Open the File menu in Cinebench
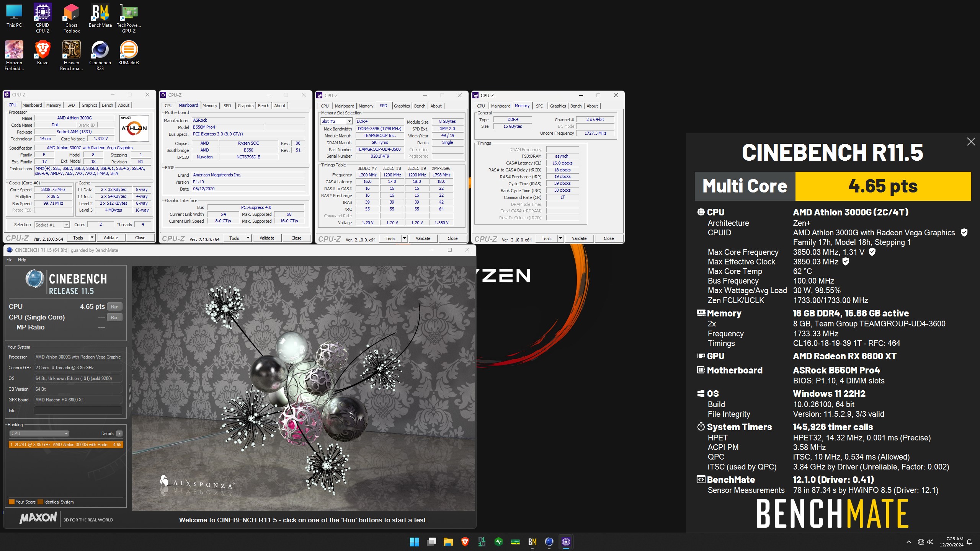Image resolution: width=980 pixels, height=551 pixels. (10, 260)
